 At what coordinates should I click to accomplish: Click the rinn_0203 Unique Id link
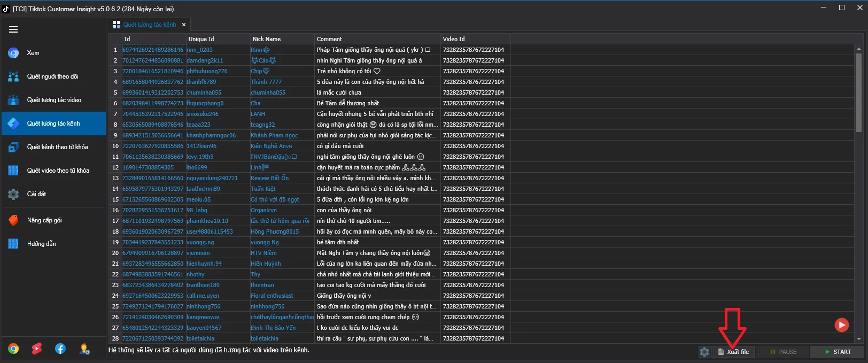(199, 50)
